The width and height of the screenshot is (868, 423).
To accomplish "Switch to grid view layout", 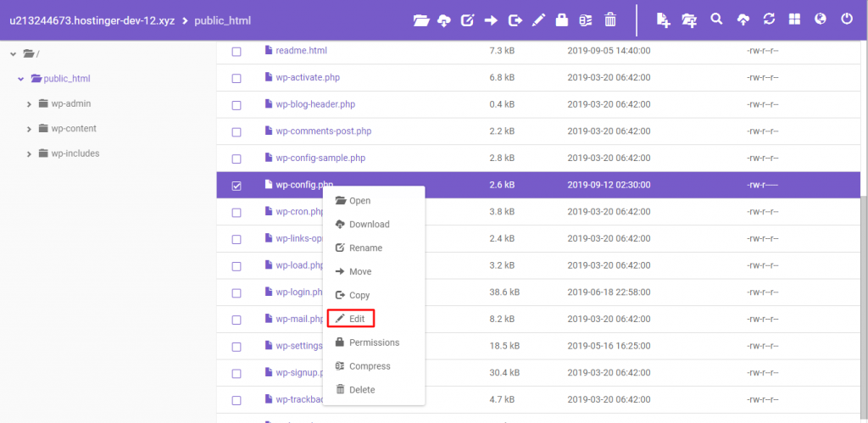I will click(x=794, y=19).
